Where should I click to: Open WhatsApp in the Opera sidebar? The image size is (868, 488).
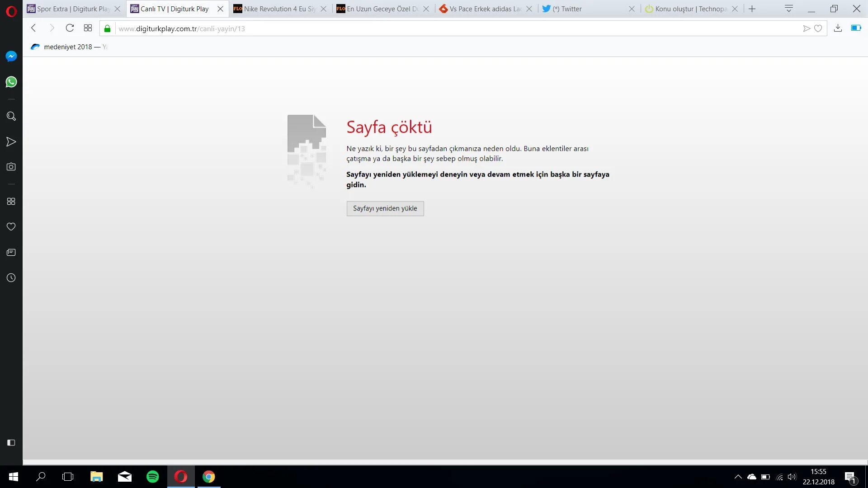click(11, 82)
